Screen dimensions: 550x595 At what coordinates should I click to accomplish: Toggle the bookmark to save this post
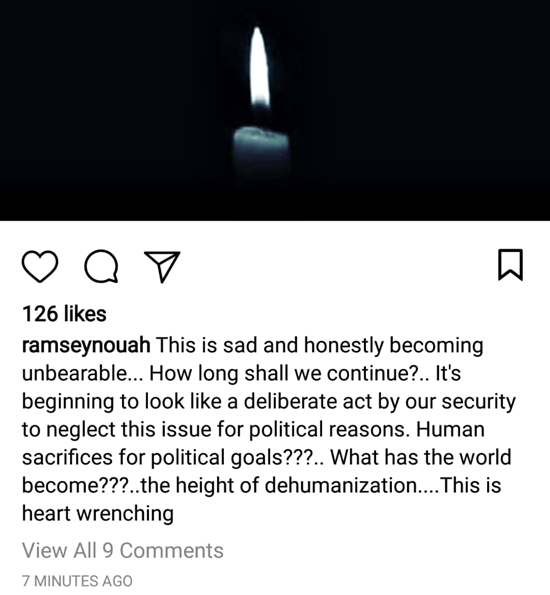[510, 265]
